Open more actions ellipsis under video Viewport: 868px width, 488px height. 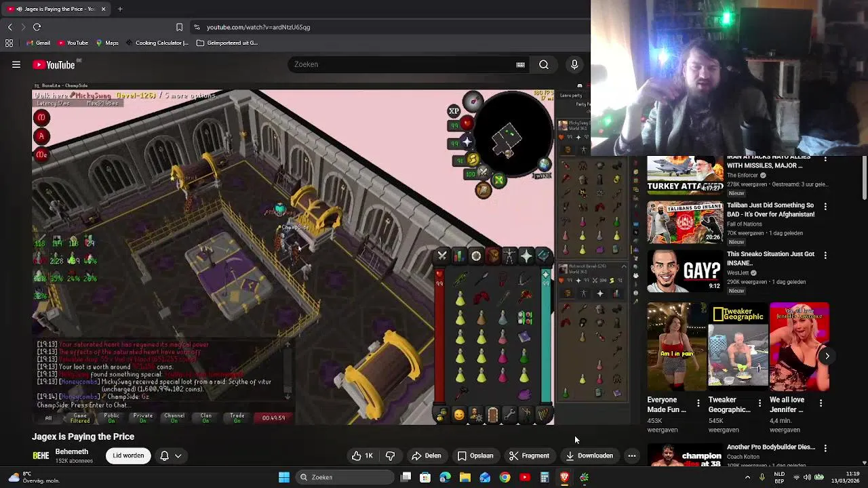click(x=631, y=455)
